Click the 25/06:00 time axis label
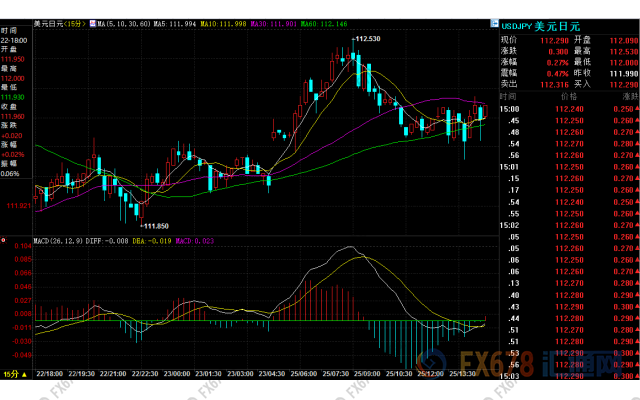Image resolution: width=640 pixels, height=400 pixels. pyautogui.click(x=304, y=374)
